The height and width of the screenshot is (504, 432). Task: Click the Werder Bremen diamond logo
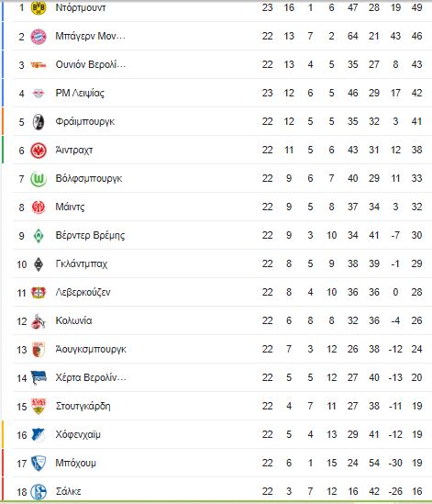39,236
